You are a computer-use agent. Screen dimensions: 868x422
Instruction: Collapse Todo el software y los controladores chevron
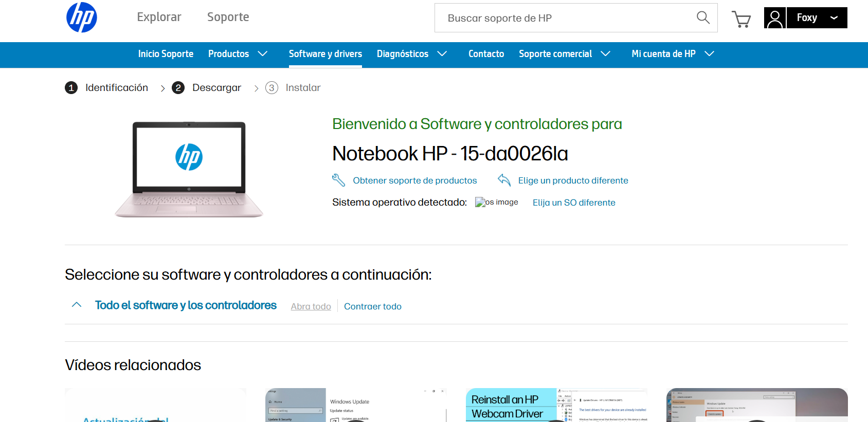[x=77, y=305]
